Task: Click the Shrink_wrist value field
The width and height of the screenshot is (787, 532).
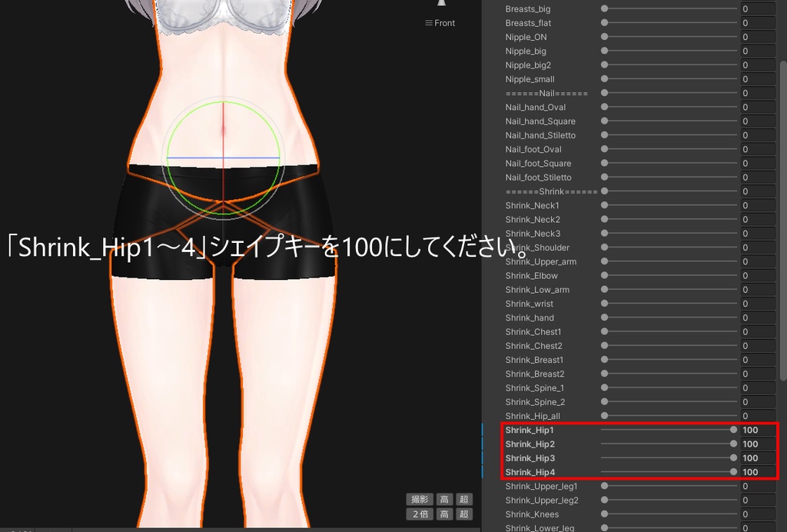Action: pos(758,304)
